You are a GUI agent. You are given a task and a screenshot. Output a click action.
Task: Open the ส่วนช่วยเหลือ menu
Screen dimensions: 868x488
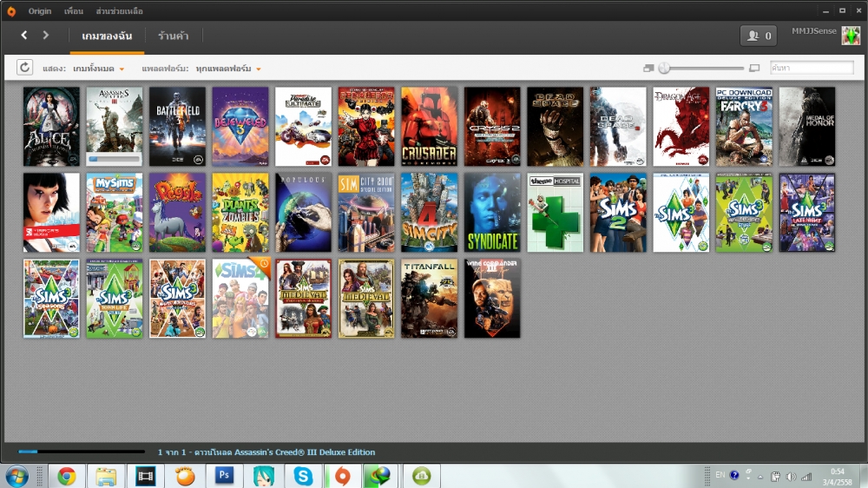coord(119,11)
